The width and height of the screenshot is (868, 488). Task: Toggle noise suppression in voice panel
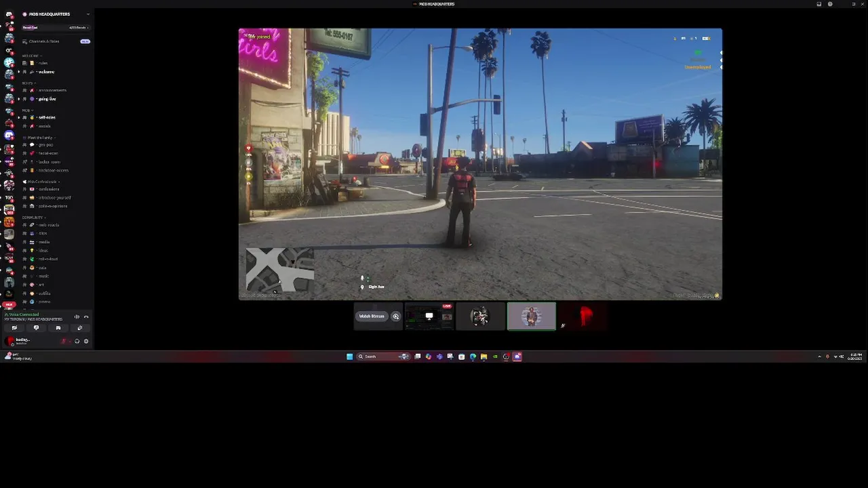(77, 317)
